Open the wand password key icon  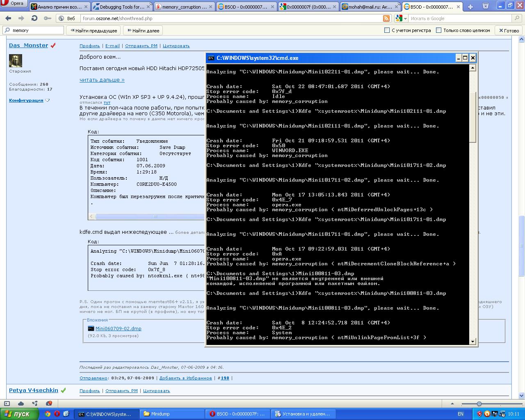[x=48, y=18]
